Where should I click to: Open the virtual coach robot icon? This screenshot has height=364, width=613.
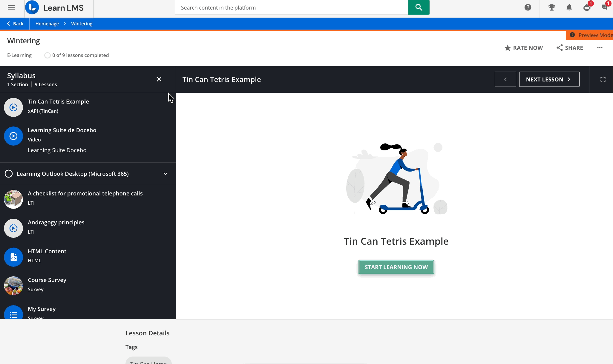(587, 7)
